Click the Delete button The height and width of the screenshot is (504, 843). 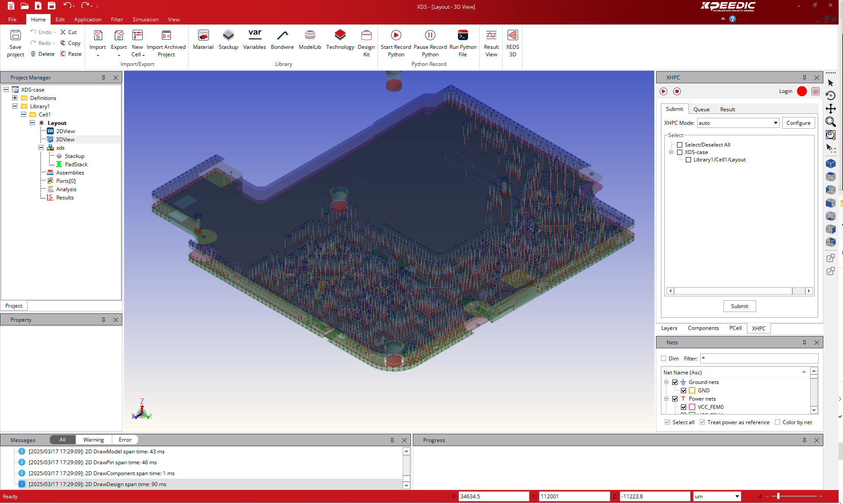(x=42, y=54)
